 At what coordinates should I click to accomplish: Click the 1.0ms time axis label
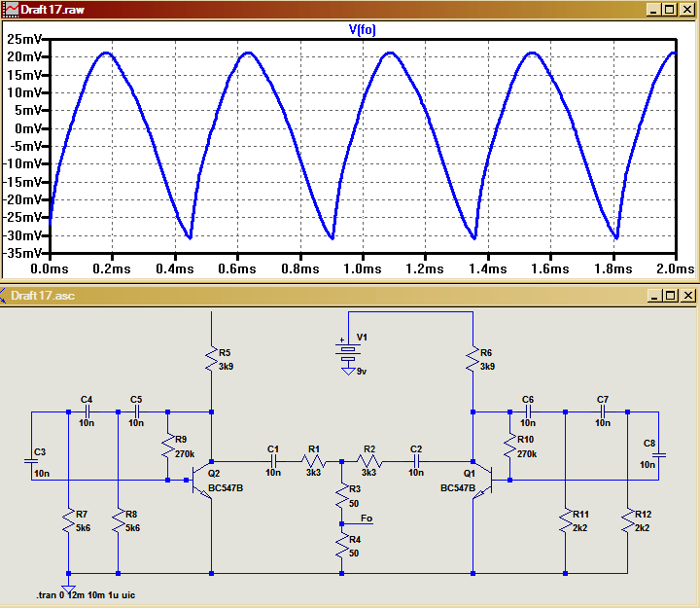tap(363, 268)
